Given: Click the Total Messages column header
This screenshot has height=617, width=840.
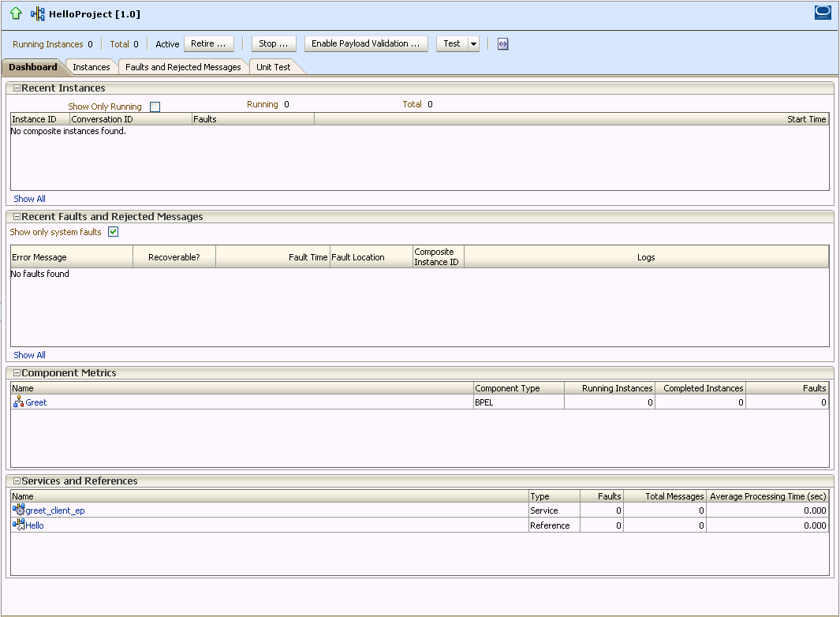Looking at the screenshot, I should 665,495.
